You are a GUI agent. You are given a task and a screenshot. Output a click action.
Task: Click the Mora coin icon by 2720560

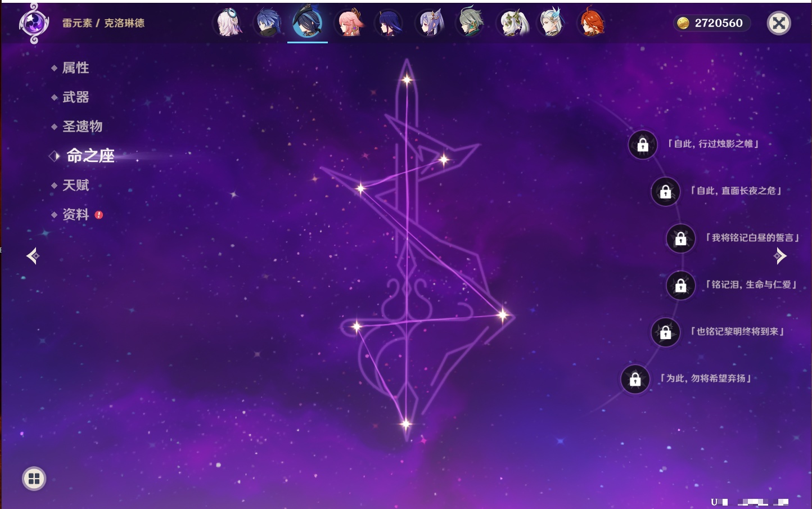coord(683,23)
